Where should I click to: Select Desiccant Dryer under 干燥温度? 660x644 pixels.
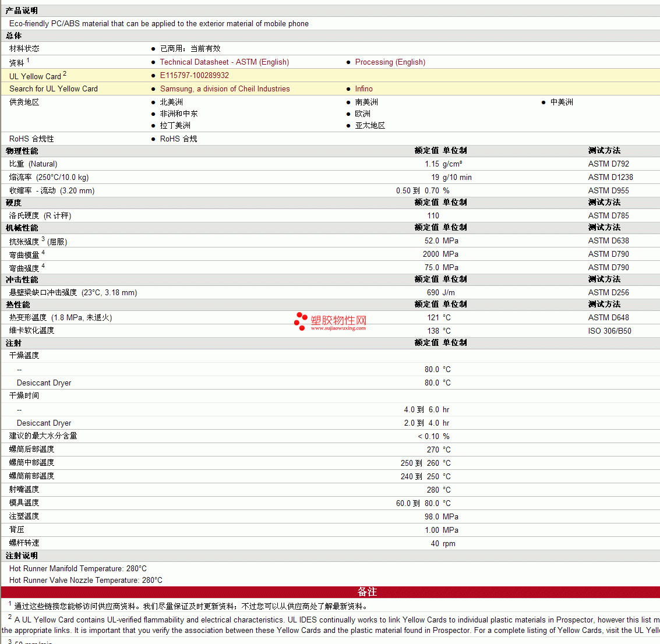pos(44,383)
